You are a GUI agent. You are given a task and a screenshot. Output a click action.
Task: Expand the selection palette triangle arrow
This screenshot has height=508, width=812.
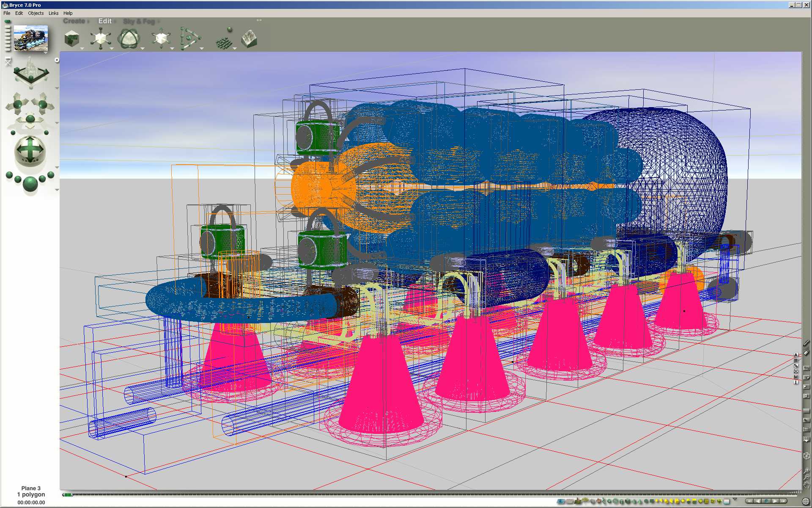735,500
